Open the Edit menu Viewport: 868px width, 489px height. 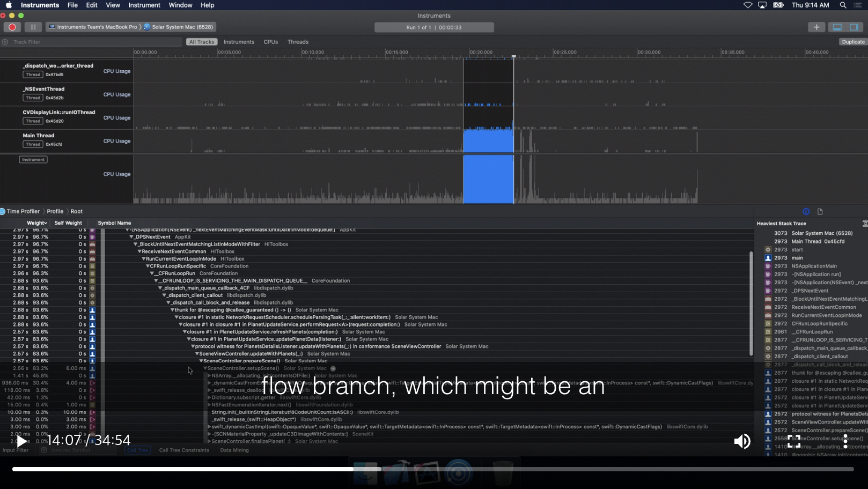(92, 5)
